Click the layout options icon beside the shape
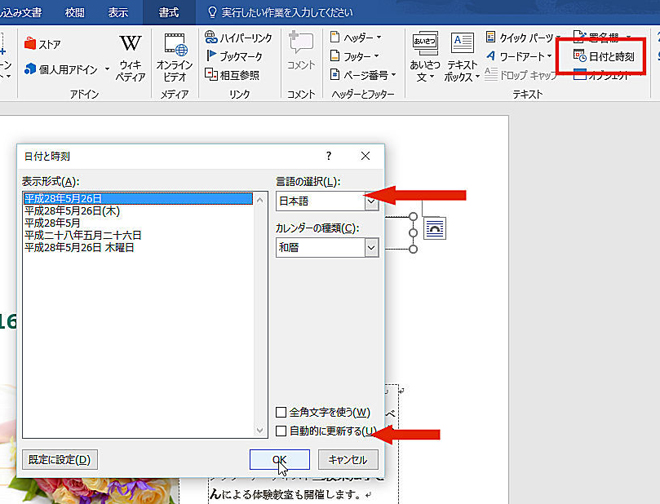Image resolution: width=660 pixels, height=504 pixels. 434,229
